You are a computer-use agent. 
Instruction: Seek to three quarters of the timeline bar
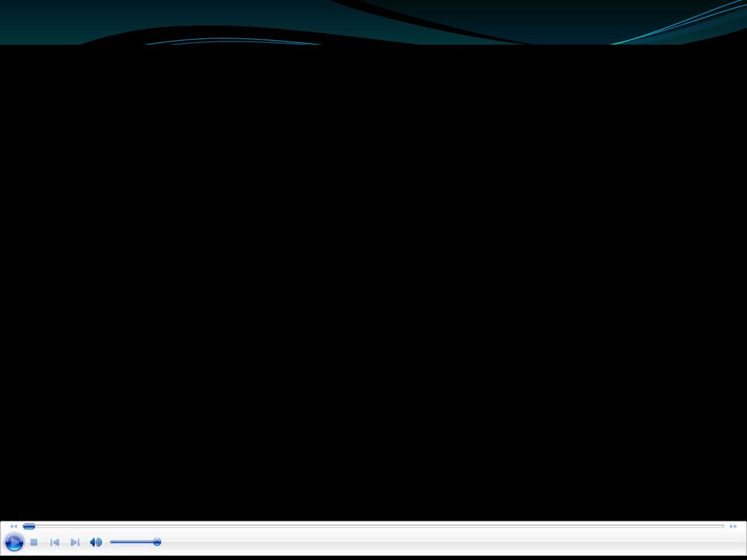click(x=549, y=526)
